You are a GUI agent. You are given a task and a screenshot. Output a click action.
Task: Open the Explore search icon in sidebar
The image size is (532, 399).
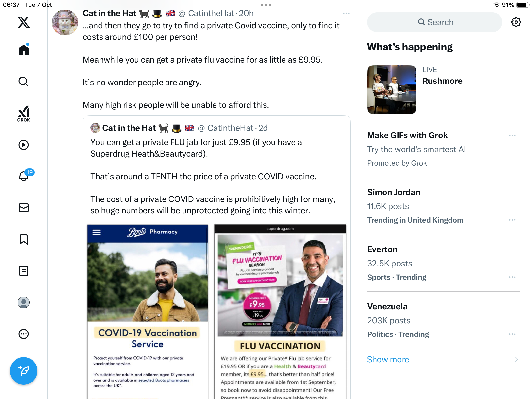point(24,82)
